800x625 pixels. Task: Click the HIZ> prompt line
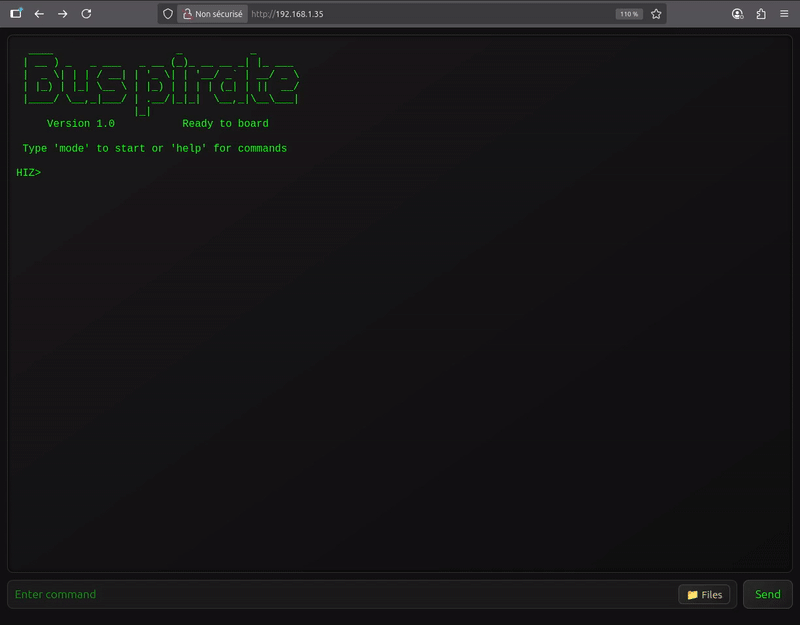click(x=27, y=172)
